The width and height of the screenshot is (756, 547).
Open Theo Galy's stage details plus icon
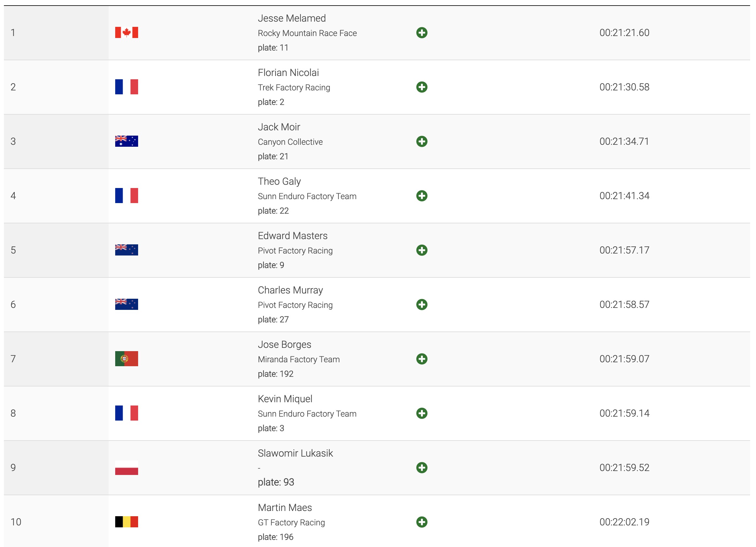(x=422, y=196)
